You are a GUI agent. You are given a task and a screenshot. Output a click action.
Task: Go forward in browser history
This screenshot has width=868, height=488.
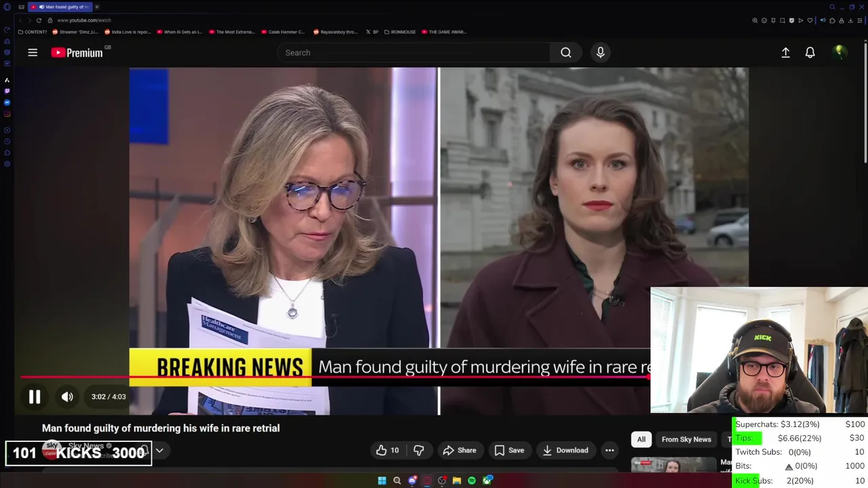point(29,20)
